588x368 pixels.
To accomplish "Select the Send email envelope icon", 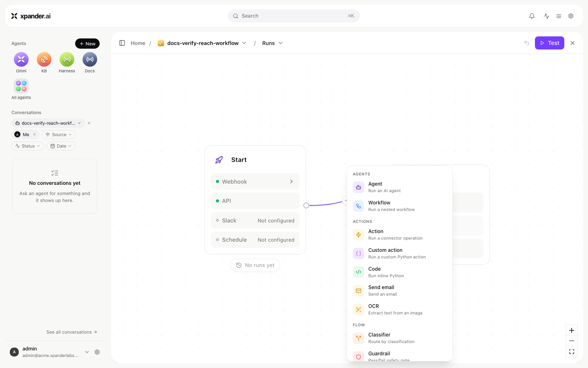I will [359, 291].
